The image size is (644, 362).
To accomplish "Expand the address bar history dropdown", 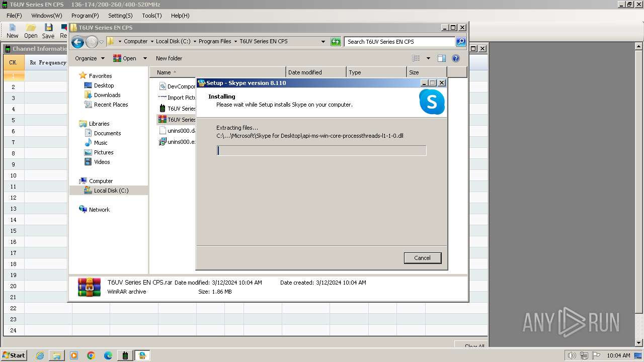I will tap(323, 42).
